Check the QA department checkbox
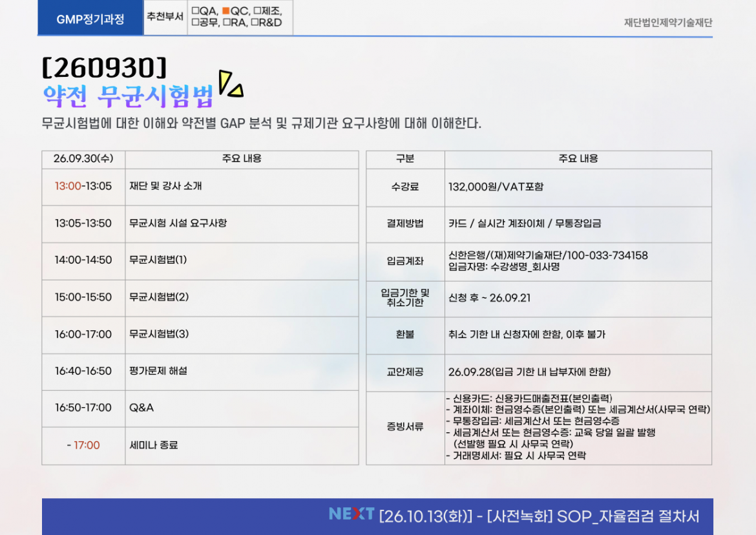756x535 pixels. pyautogui.click(x=195, y=11)
